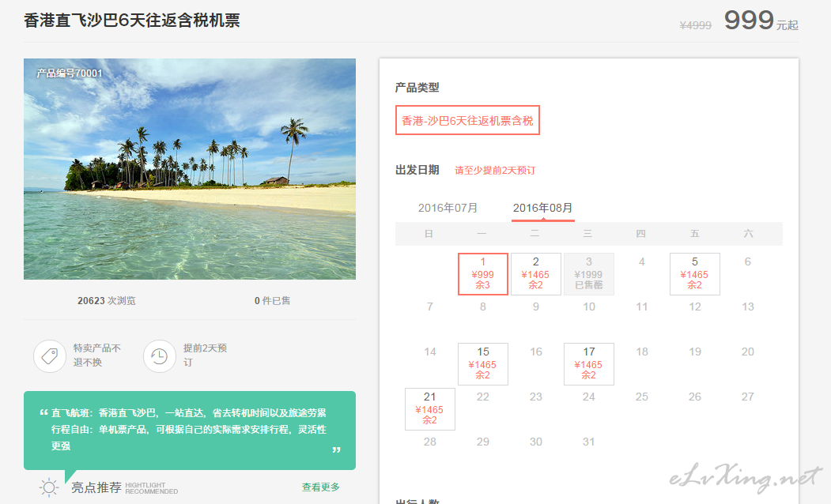
Task: Click the 产品编号70001 label on photo
Action: (70, 73)
